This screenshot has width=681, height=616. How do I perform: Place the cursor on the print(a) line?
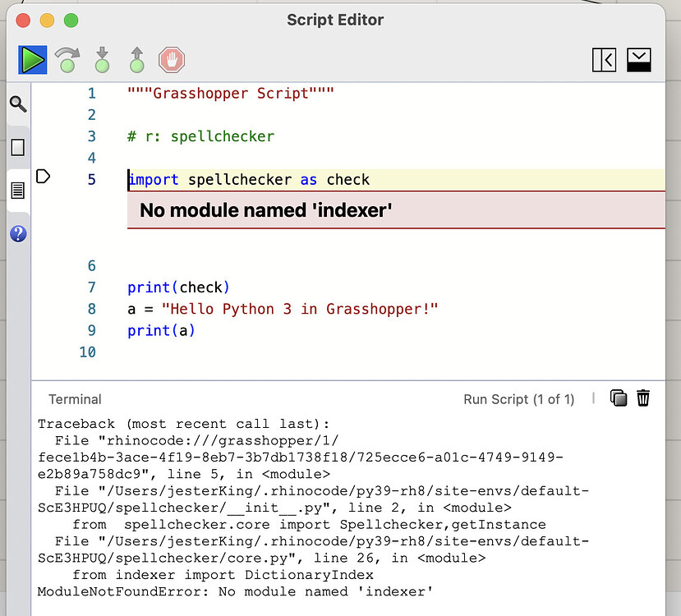pos(161,330)
